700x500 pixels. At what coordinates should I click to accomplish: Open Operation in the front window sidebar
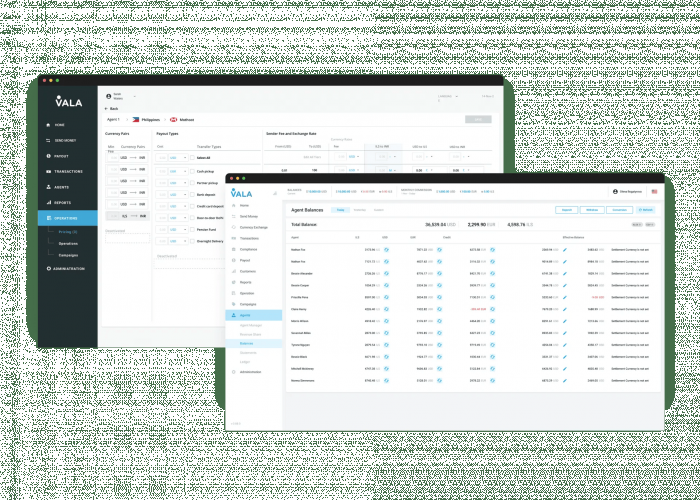point(243,293)
